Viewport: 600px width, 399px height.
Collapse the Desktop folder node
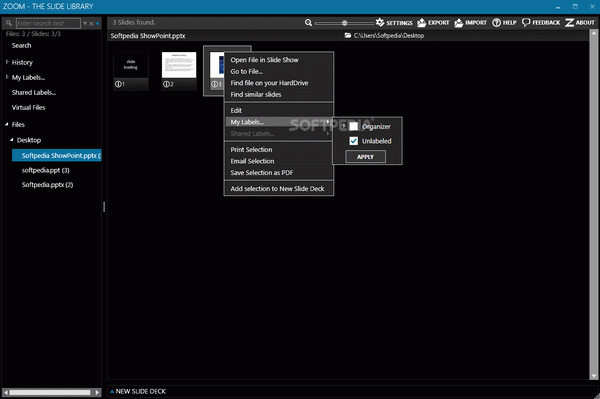coord(11,140)
